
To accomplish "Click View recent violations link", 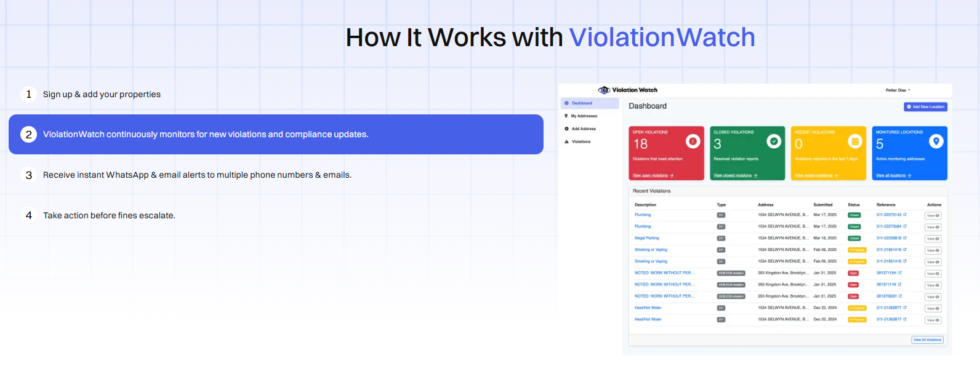I will coord(816,175).
